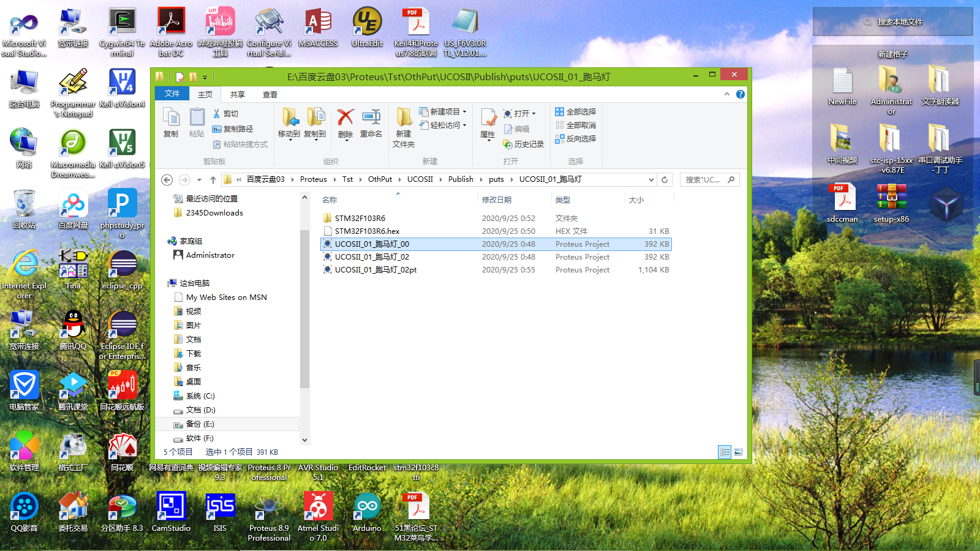Open the 新建项目 dropdown menu
Image resolution: width=980 pixels, height=551 pixels.
(x=464, y=111)
